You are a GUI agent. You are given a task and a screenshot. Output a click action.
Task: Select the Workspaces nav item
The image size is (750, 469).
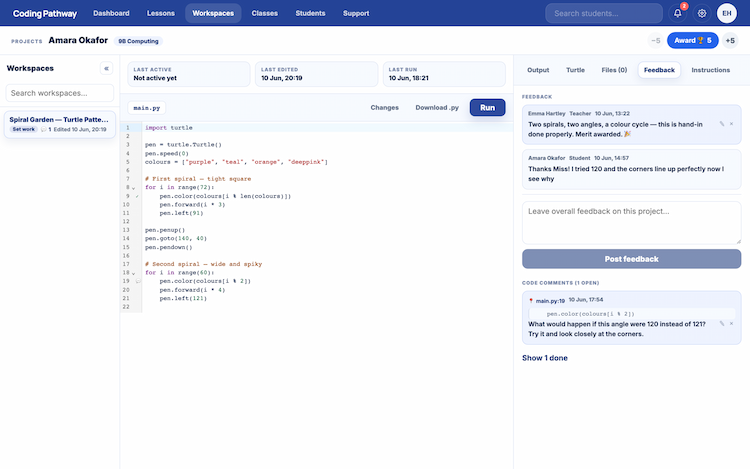click(x=213, y=13)
